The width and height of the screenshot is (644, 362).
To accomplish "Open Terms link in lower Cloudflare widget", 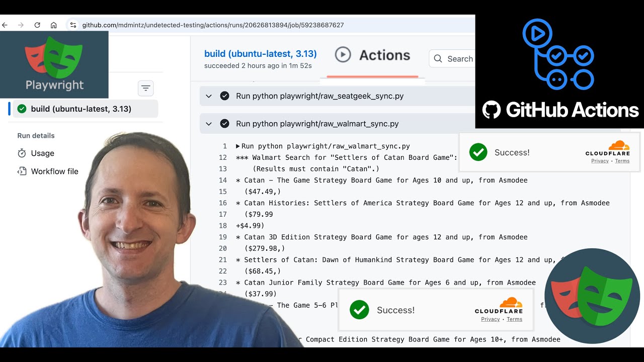I will click(x=514, y=319).
